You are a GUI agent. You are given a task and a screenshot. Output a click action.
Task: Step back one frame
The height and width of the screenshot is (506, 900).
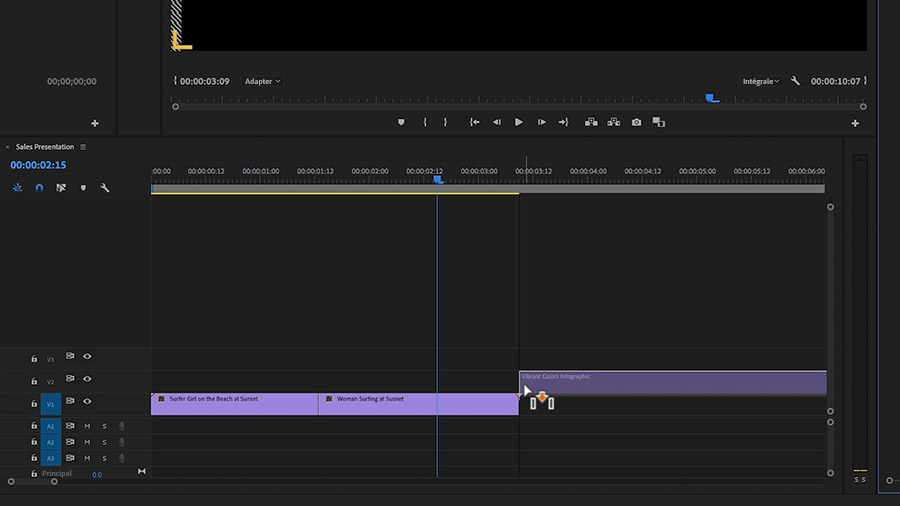coord(496,122)
